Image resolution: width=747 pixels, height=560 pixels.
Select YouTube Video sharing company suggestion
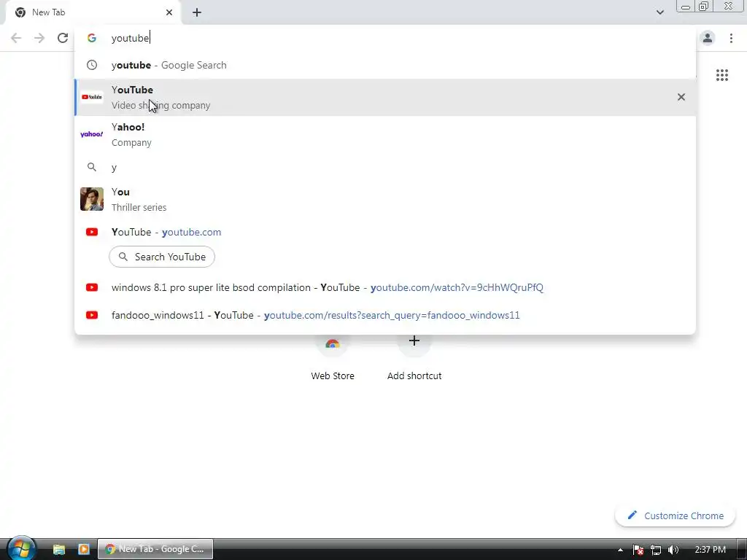(x=385, y=97)
